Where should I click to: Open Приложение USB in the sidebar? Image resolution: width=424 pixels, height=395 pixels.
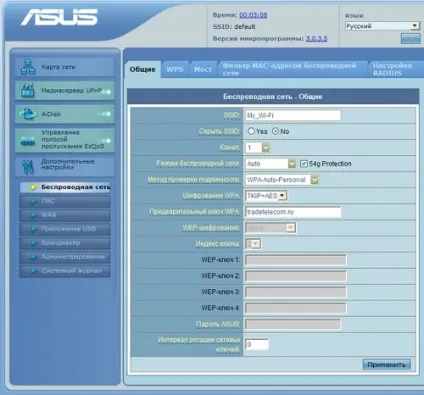[65, 229]
